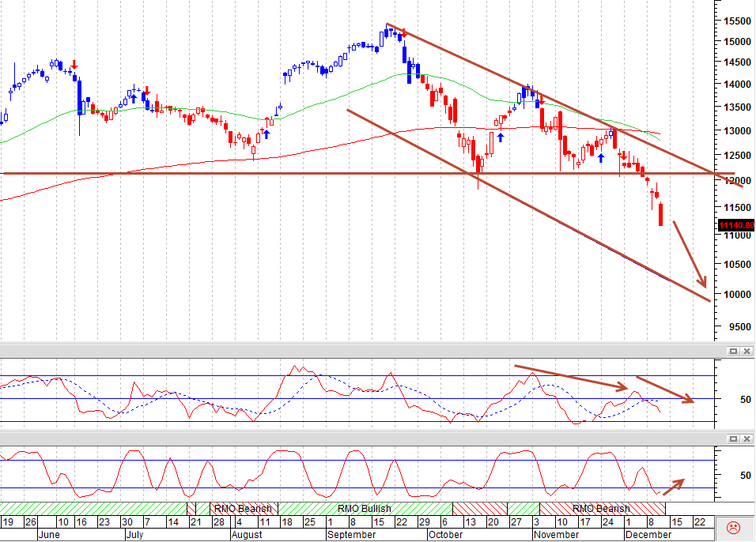The image size is (756, 542).
Task: Select the RMO Bullish ribbon segment
Action: click(x=365, y=508)
